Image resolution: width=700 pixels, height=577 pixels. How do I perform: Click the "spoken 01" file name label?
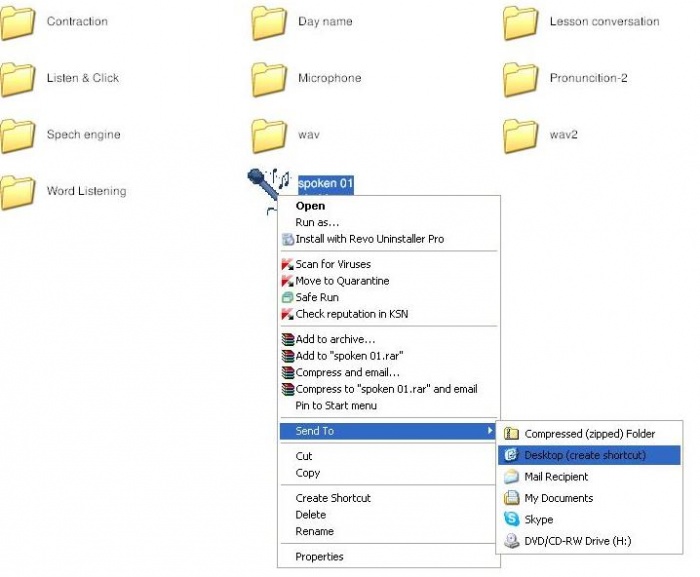[x=325, y=183]
